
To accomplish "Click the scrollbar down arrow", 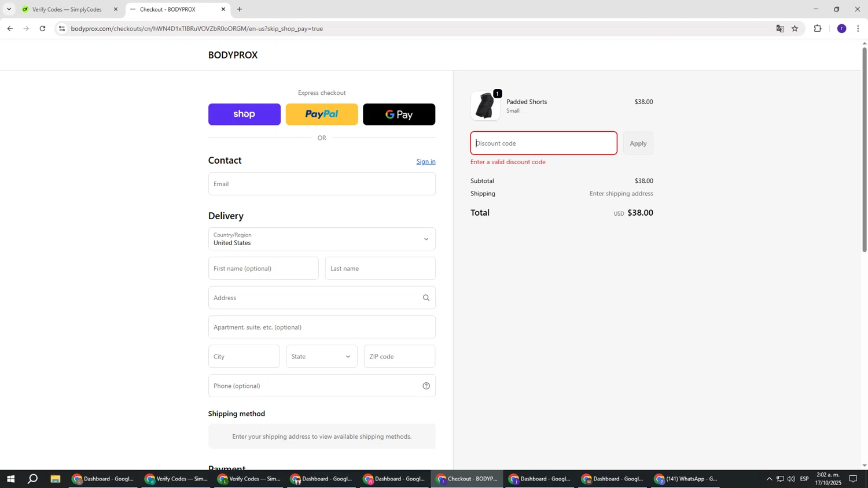I will 865,465.
